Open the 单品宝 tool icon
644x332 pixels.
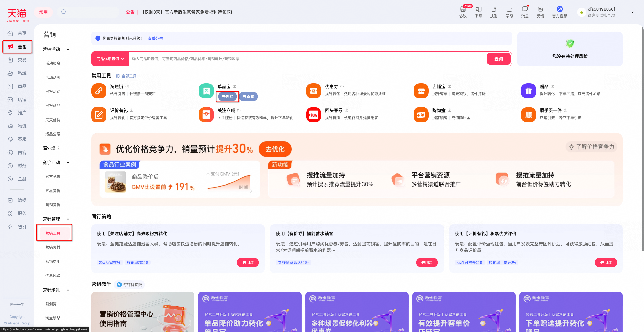pos(206,91)
